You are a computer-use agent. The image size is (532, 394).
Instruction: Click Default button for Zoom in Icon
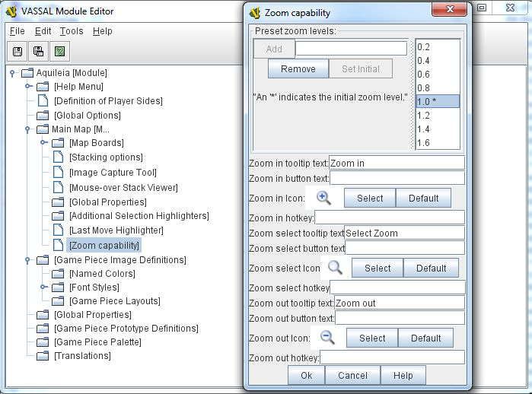point(423,198)
